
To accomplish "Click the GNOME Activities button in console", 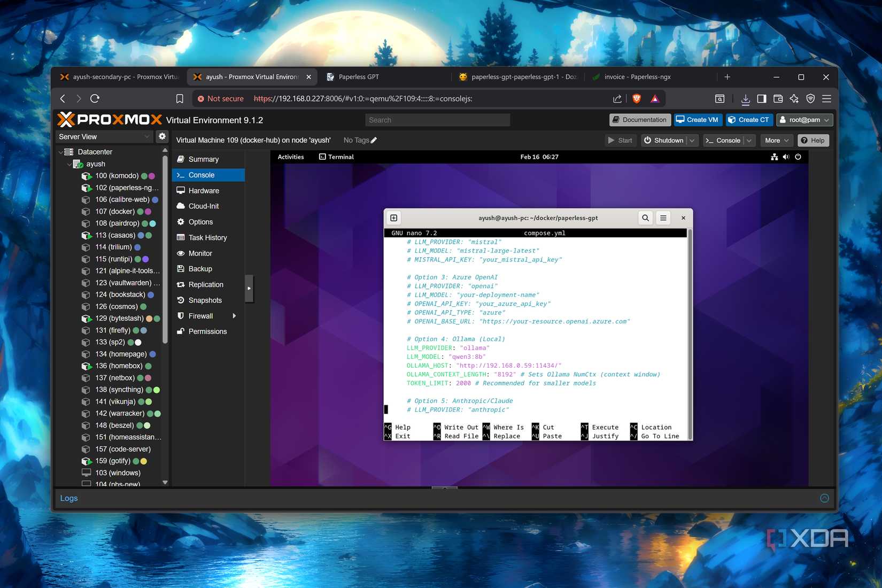I will [x=291, y=157].
